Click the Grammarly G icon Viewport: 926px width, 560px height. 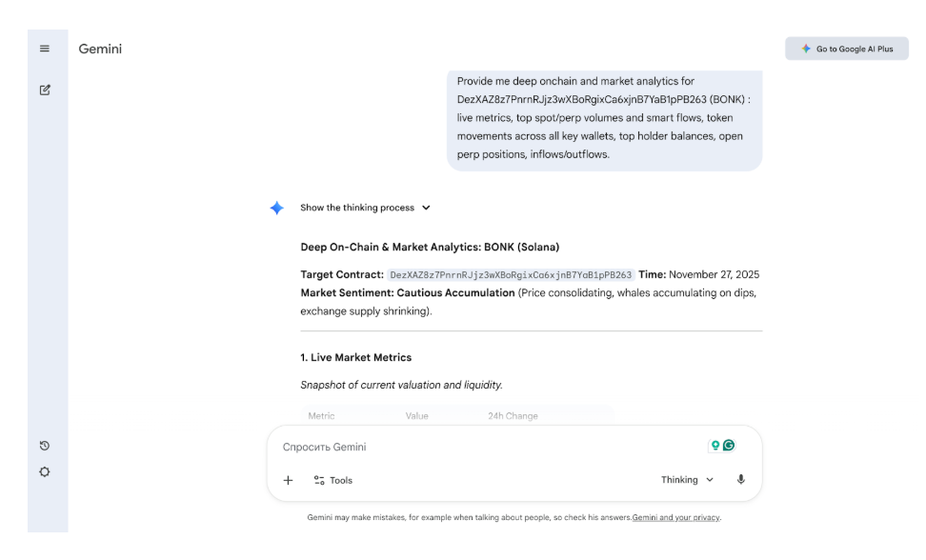coord(729,446)
